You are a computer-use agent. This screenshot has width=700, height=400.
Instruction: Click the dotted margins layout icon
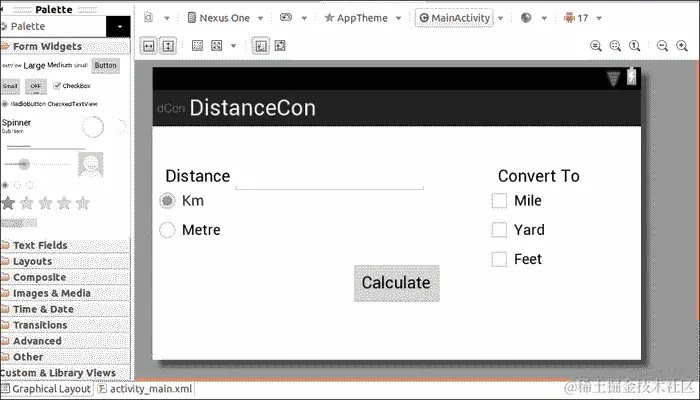coord(197,46)
